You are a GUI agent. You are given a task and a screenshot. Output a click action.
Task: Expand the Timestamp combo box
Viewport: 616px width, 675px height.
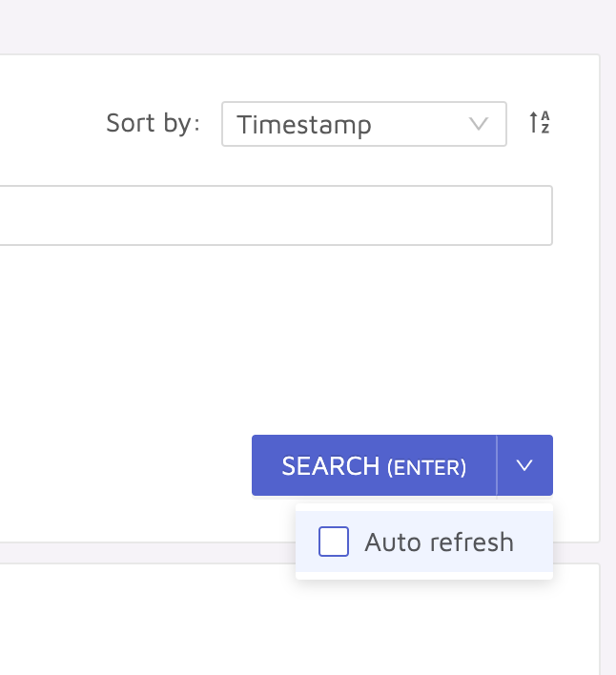click(363, 124)
